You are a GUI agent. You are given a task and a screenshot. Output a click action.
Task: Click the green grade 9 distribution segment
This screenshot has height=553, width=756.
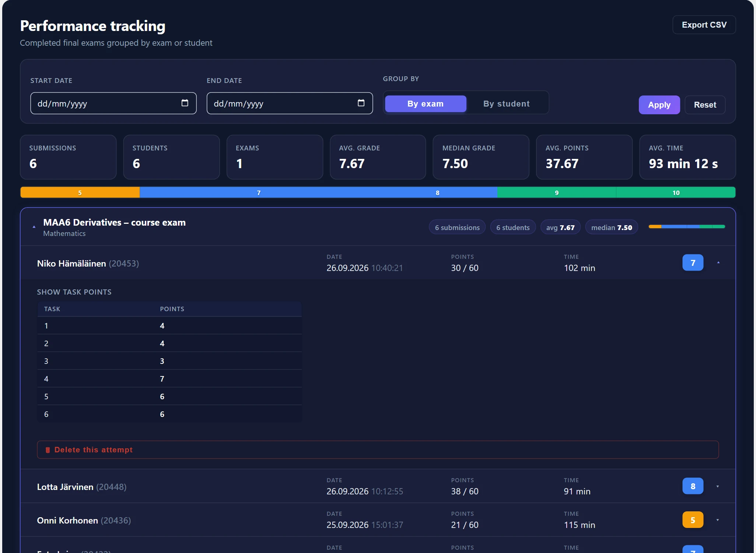point(557,192)
